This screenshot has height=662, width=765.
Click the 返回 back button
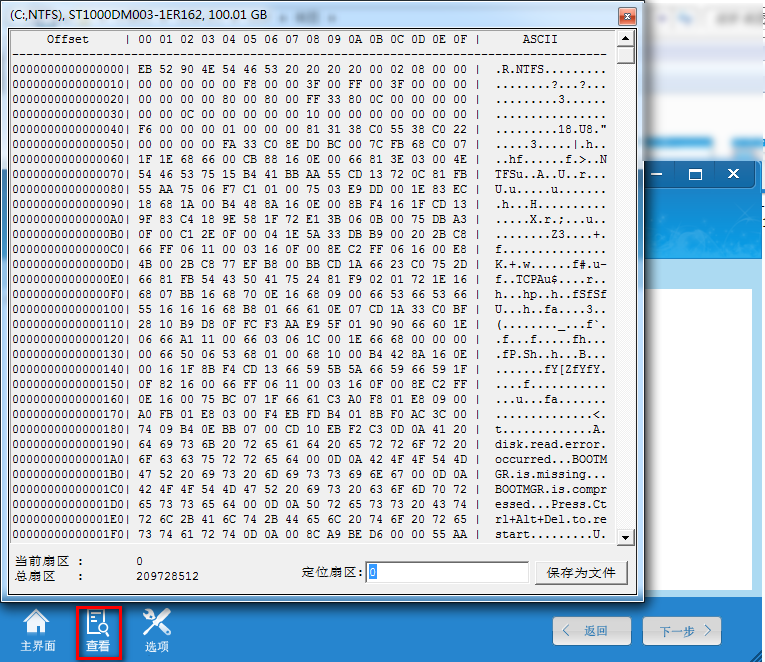(x=591, y=631)
